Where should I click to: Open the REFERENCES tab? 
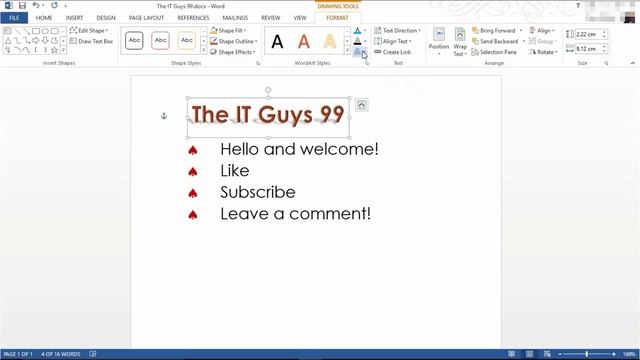(x=193, y=18)
